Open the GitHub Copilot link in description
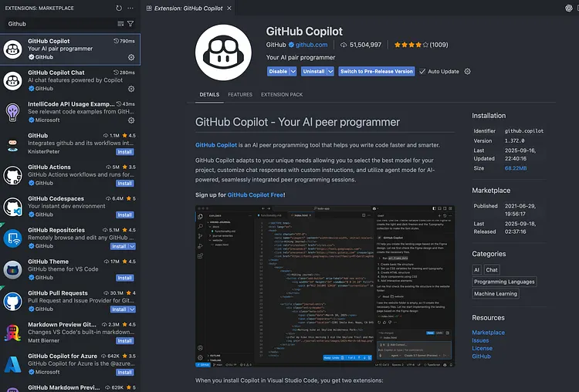This screenshot has height=392, width=579. (216, 145)
